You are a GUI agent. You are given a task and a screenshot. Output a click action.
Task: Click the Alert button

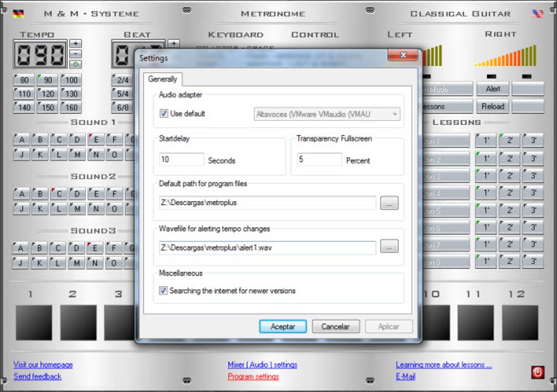(493, 89)
